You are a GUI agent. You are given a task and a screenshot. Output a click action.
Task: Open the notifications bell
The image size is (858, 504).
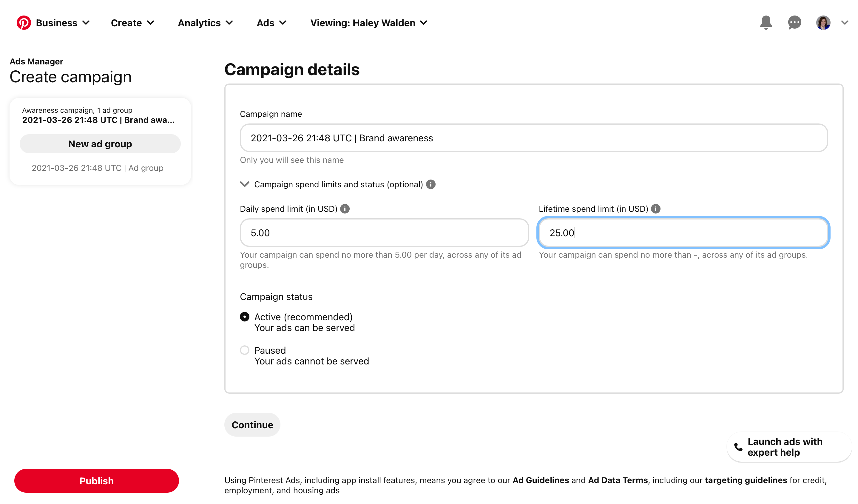[x=766, y=23]
